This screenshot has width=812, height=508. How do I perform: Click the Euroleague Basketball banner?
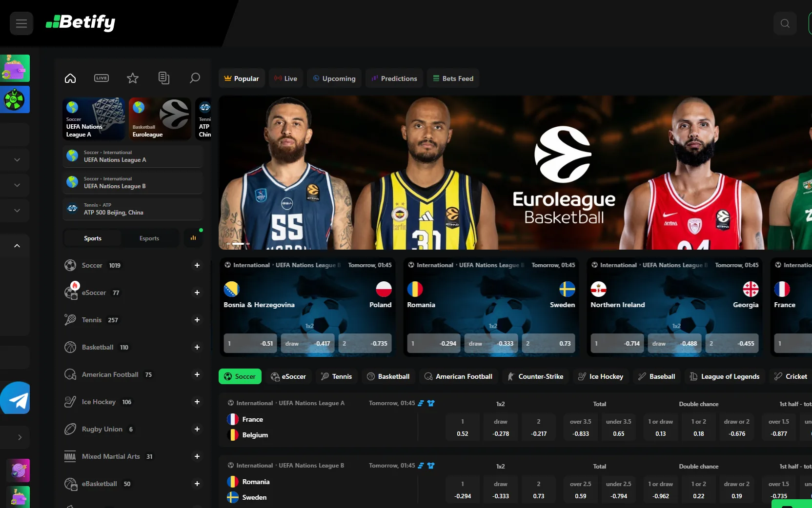point(515,173)
